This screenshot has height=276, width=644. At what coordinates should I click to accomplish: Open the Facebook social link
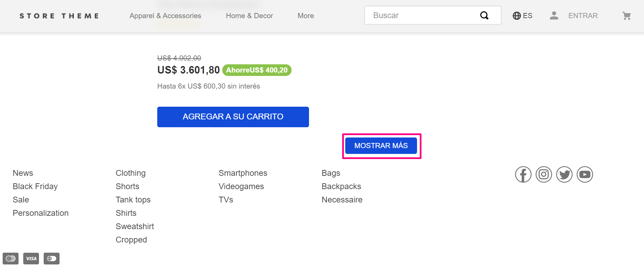(x=523, y=174)
